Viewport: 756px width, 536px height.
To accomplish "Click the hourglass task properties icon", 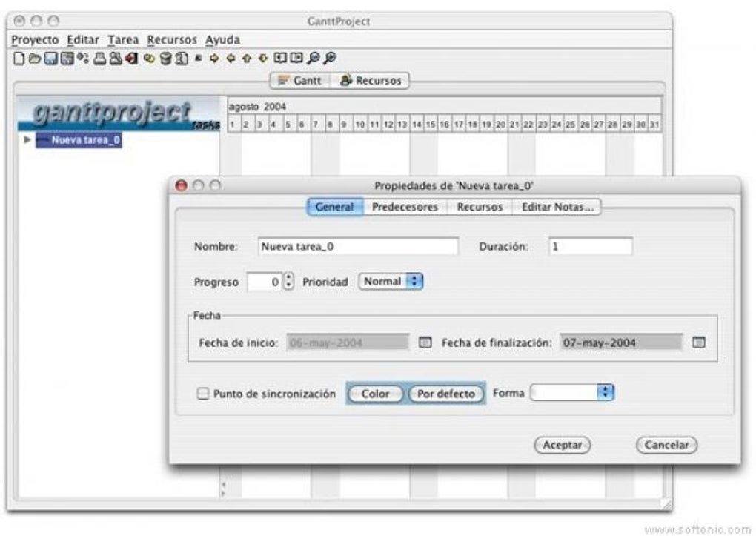I will coord(182,59).
